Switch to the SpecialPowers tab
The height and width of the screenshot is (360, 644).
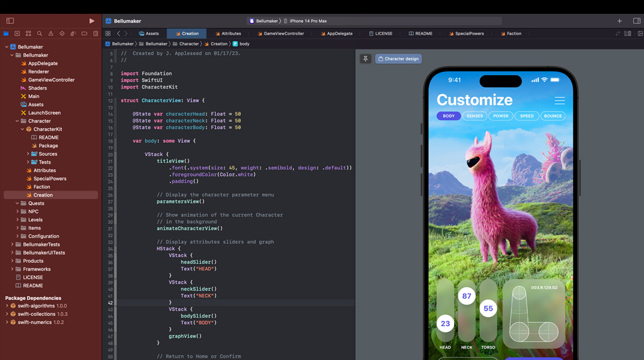[466, 33]
